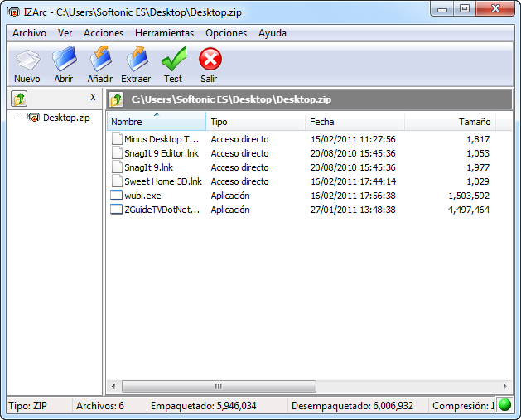The image size is (521, 420).
Task: Sort files by the Tamaño column header
Action: click(450, 122)
